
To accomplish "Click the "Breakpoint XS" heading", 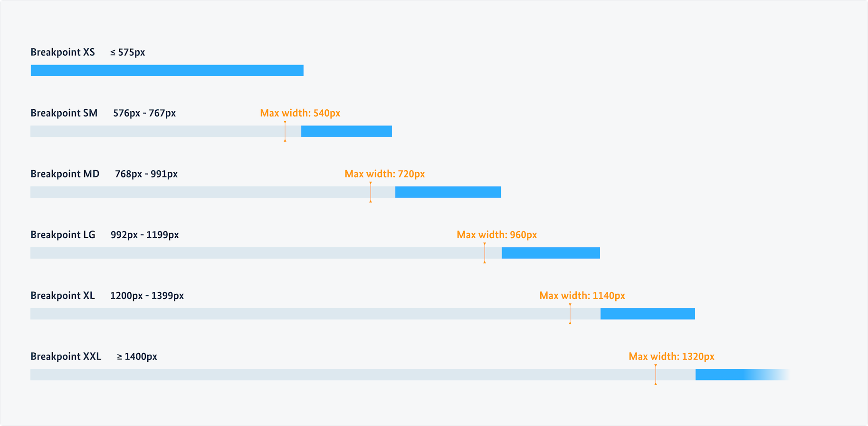I will click(63, 52).
